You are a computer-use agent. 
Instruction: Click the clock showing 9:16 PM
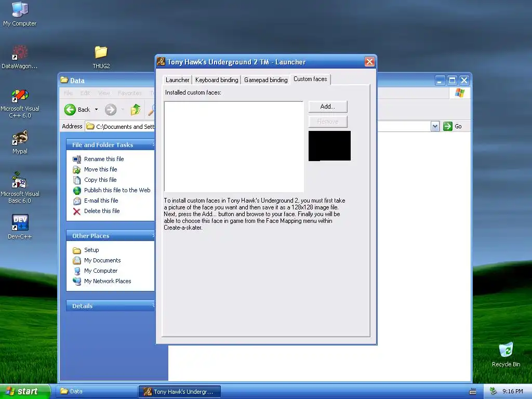tap(512, 391)
